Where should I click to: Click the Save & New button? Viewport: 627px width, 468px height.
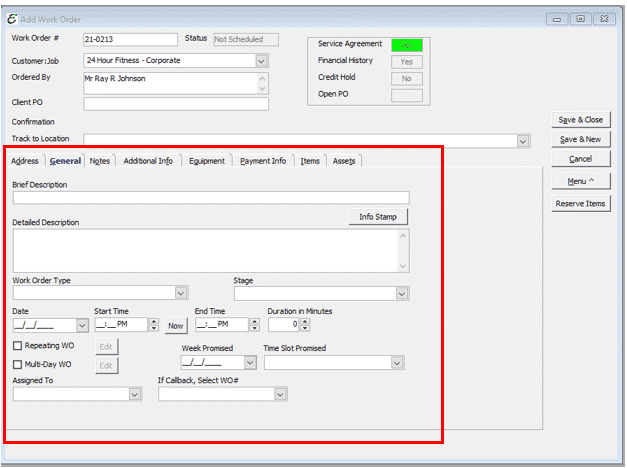tap(581, 139)
